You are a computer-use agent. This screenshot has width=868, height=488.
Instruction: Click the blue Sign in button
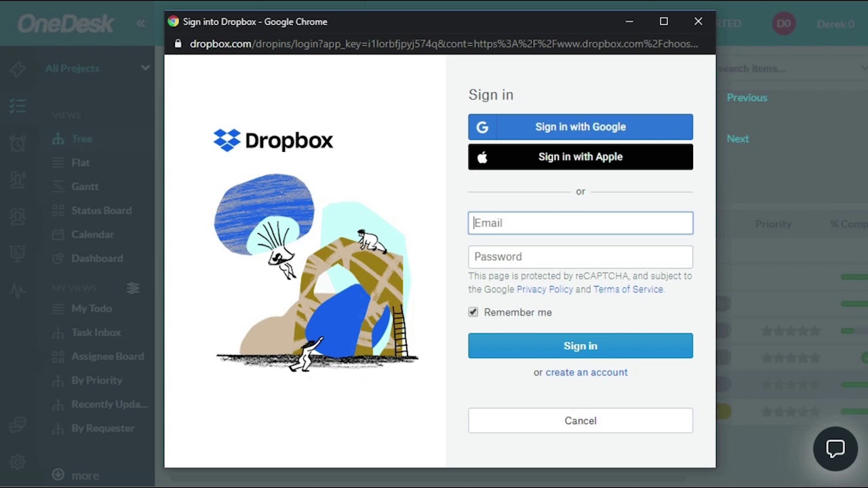(x=580, y=346)
